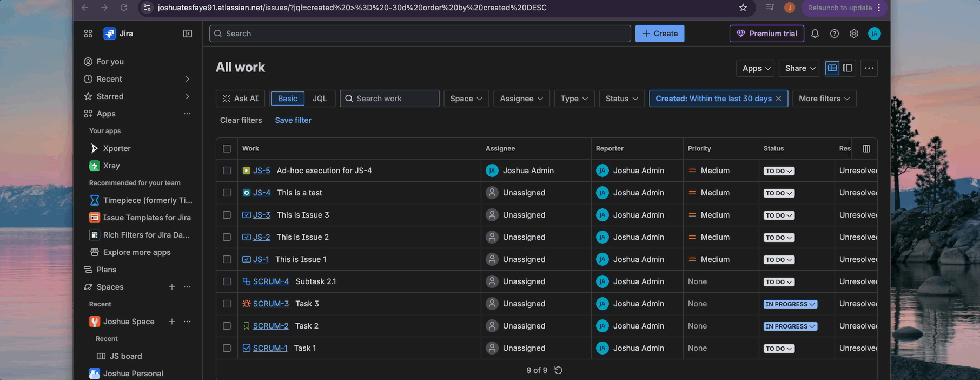The image size is (980, 380).
Task: Click the refresh icon beside 9 of 9
Action: point(558,370)
